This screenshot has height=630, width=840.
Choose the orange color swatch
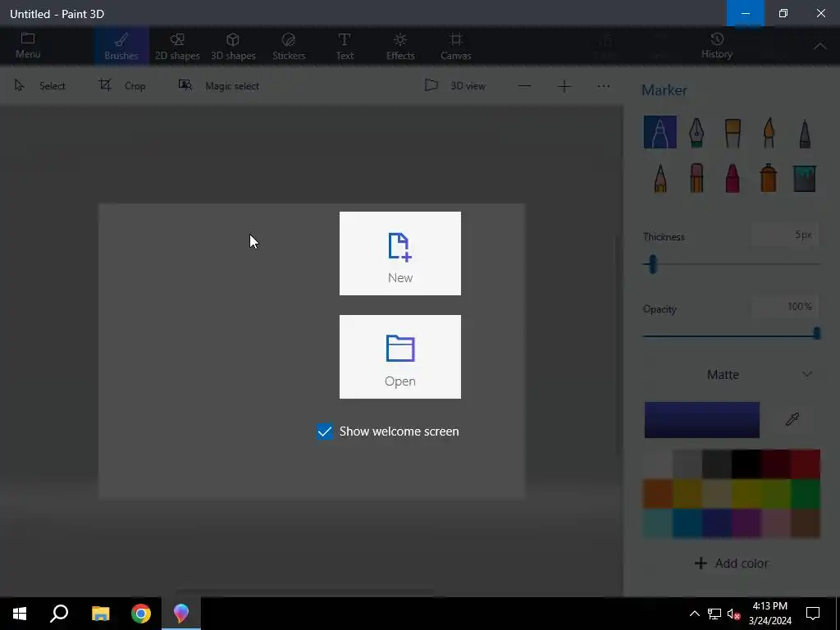tap(658, 493)
